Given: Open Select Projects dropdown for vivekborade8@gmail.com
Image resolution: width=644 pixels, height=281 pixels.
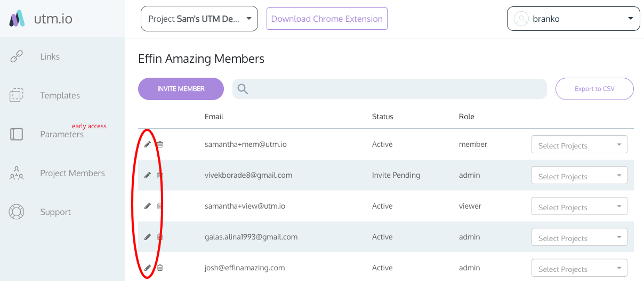Looking at the screenshot, I should pos(579,176).
